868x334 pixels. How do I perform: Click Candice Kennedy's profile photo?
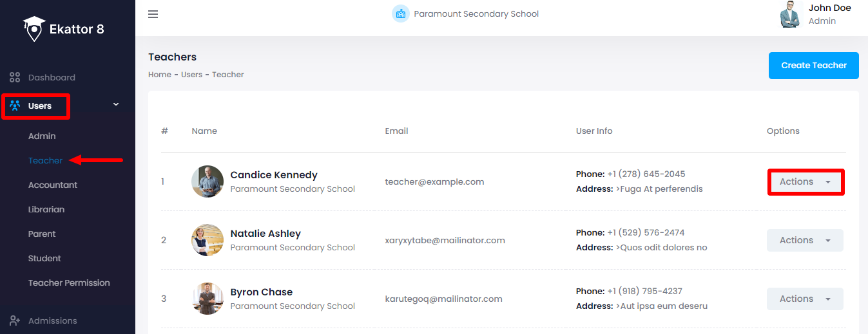pos(207,181)
